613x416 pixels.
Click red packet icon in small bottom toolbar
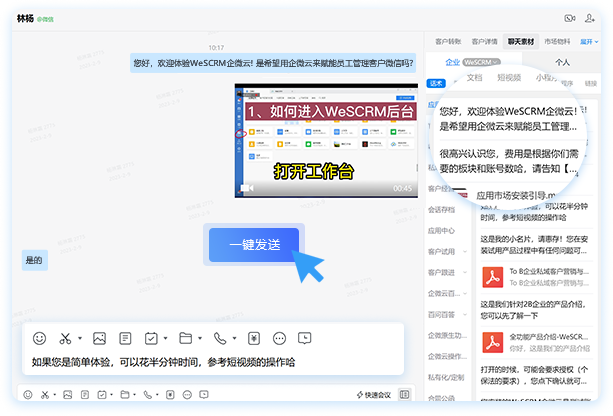tap(170, 395)
